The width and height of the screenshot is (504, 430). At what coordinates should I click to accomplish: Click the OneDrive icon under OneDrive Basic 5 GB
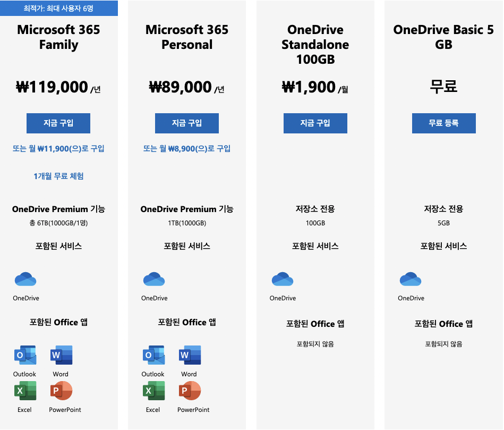coord(411,279)
